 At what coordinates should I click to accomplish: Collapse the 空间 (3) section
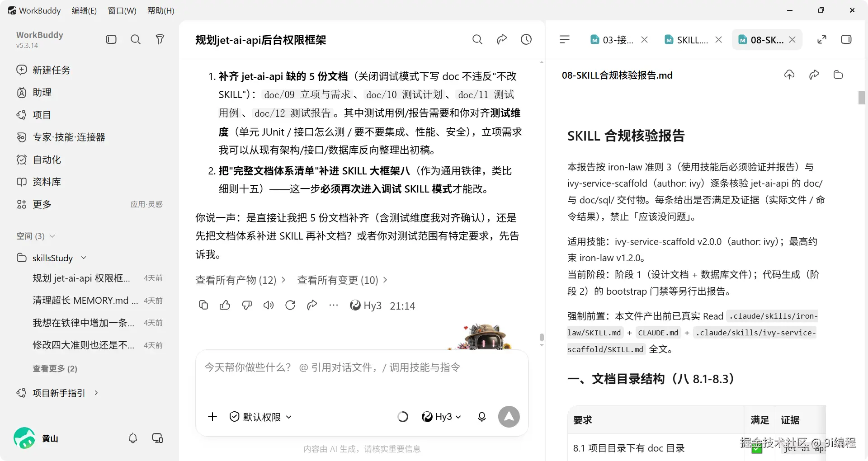[36, 236]
